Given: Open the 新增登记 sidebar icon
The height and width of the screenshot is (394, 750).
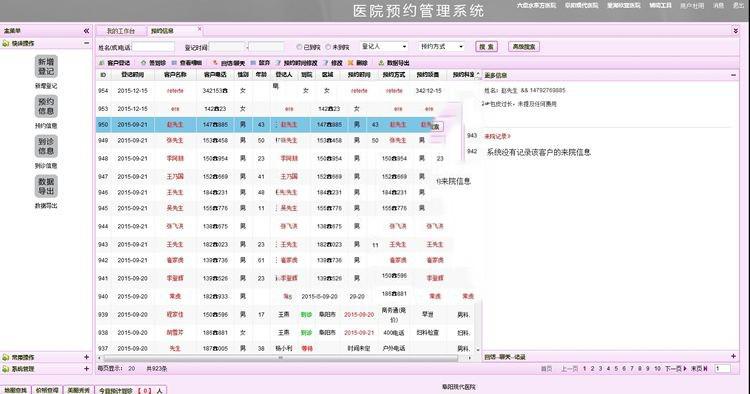Looking at the screenshot, I should point(46,67).
